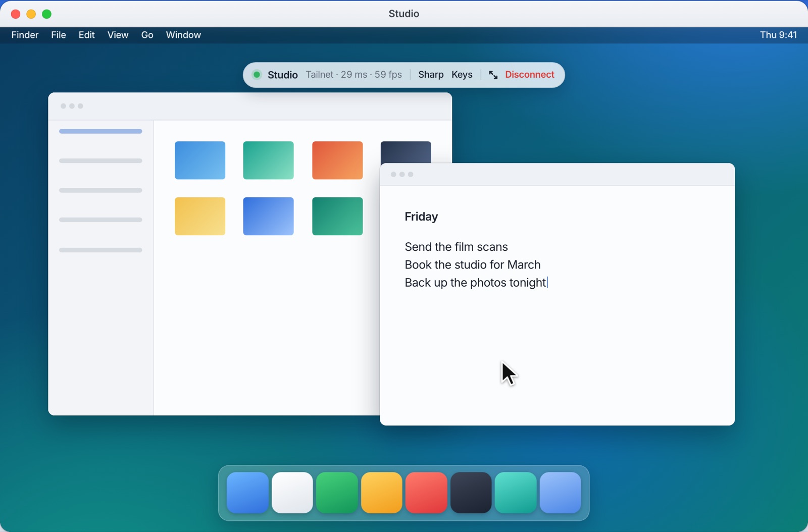
Task: Open the Window menu
Action: [x=184, y=35]
